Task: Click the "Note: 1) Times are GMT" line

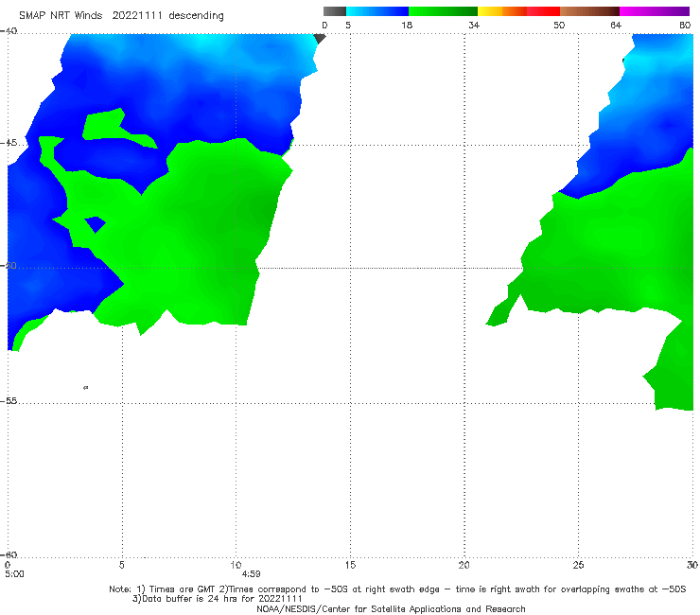Action: pyautogui.click(x=397, y=589)
